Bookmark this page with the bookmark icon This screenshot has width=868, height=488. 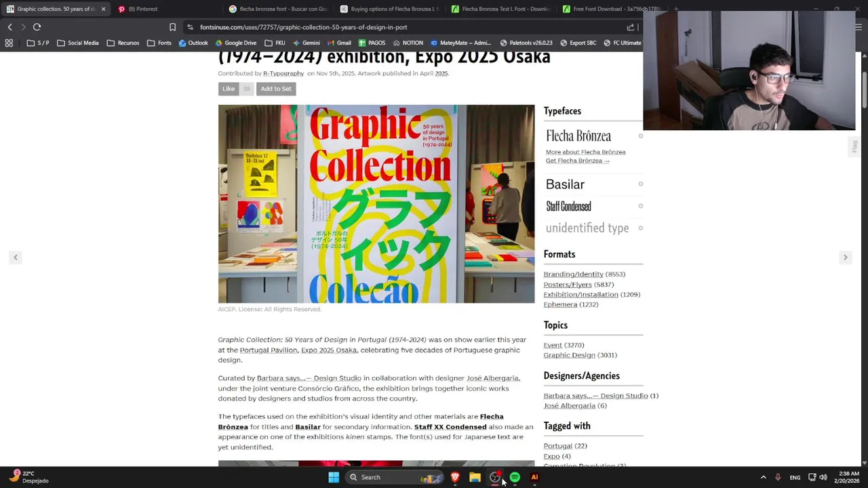172,27
